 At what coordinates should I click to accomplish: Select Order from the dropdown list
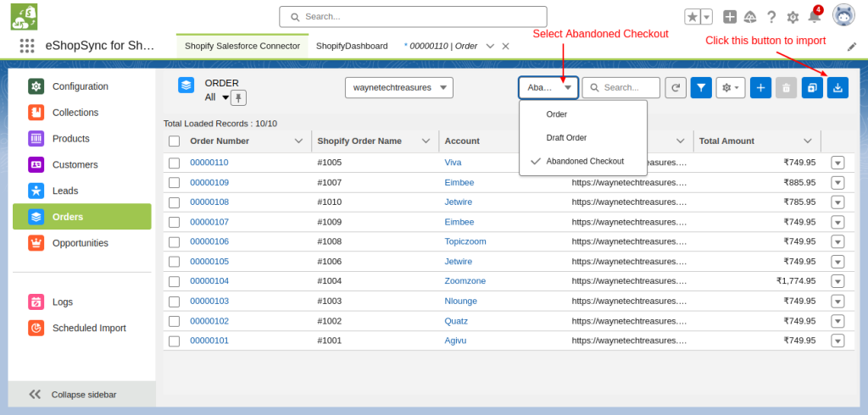point(583,114)
